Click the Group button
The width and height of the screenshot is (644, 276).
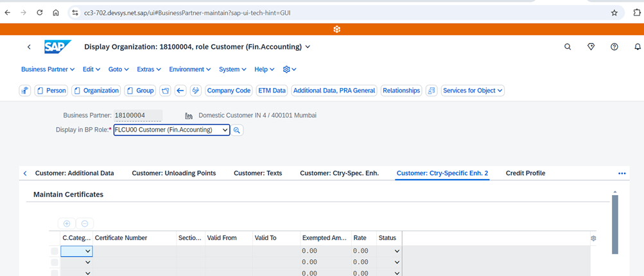click(140, 91)
